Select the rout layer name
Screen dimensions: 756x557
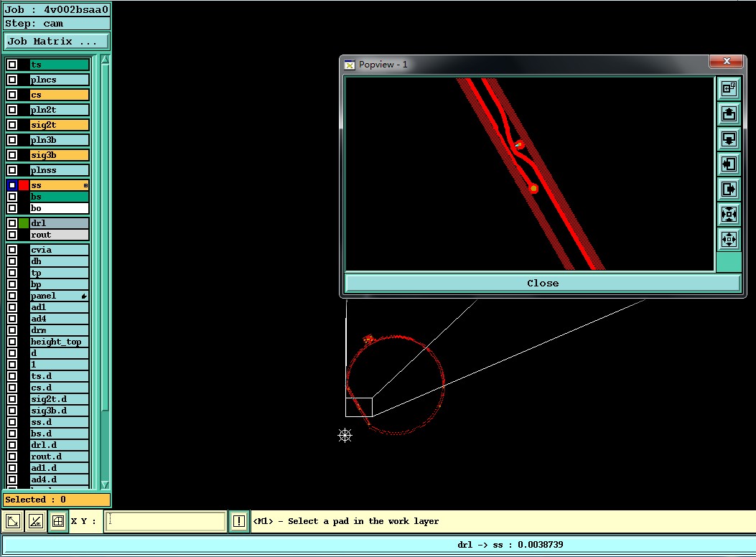[60, 235]
